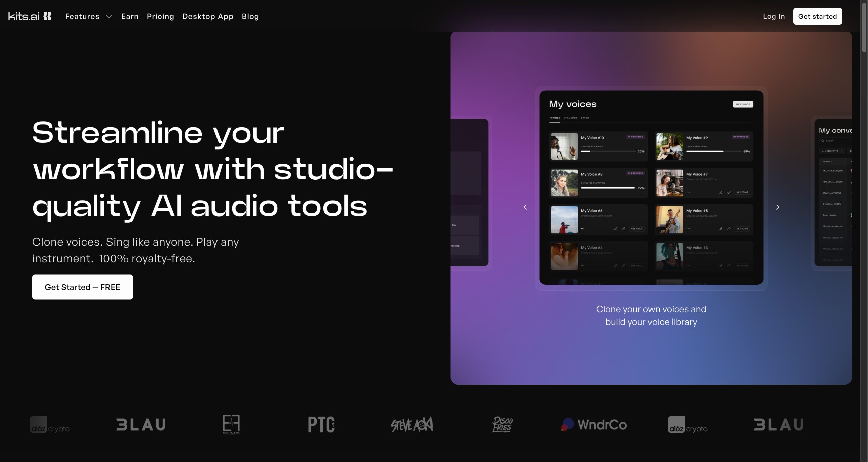
Task: Expand the AI Models Type filter dropdown
Action: [x=832, y=151]
